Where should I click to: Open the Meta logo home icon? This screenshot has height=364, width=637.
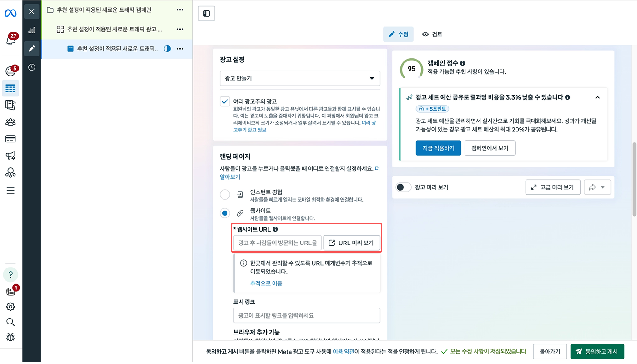(10, 13)
